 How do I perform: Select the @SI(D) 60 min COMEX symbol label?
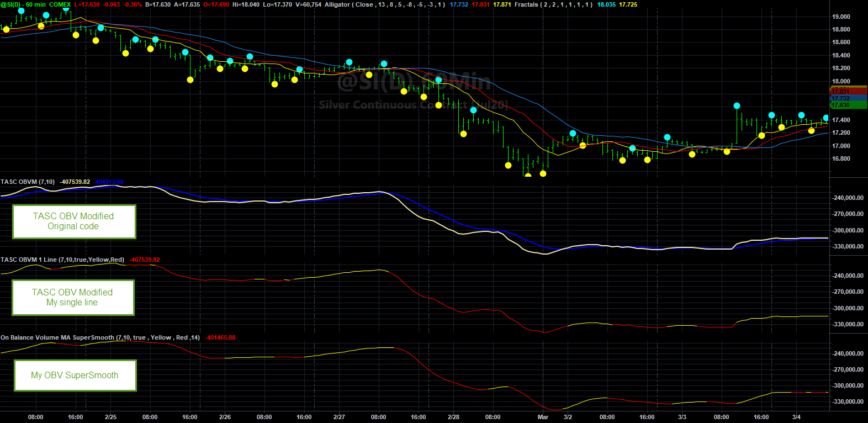[36, 4]
